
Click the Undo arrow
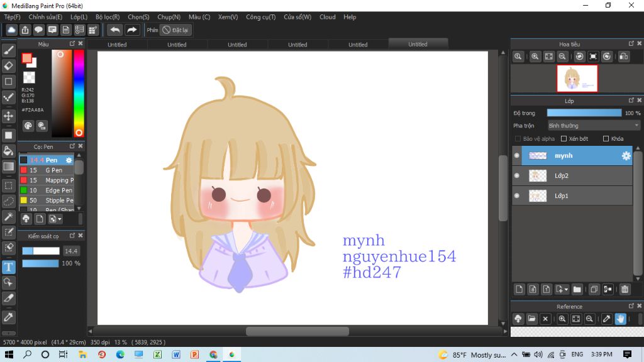(116, 30)
